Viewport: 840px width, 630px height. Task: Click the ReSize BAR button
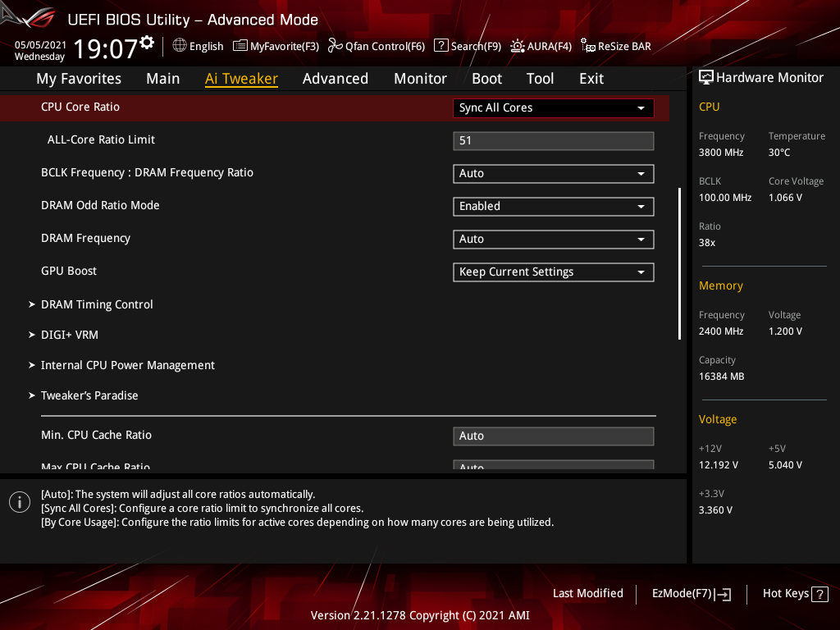(x=616, y=46)
